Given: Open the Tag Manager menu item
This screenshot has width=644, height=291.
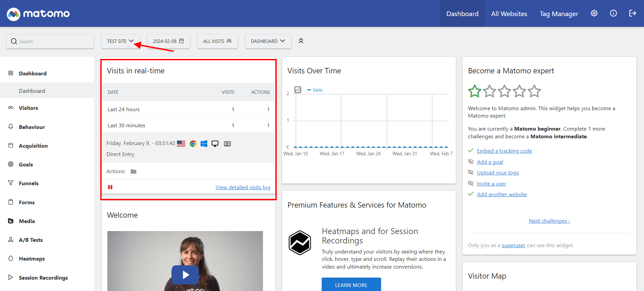Looking at the screenshot, I should [558, 14].
